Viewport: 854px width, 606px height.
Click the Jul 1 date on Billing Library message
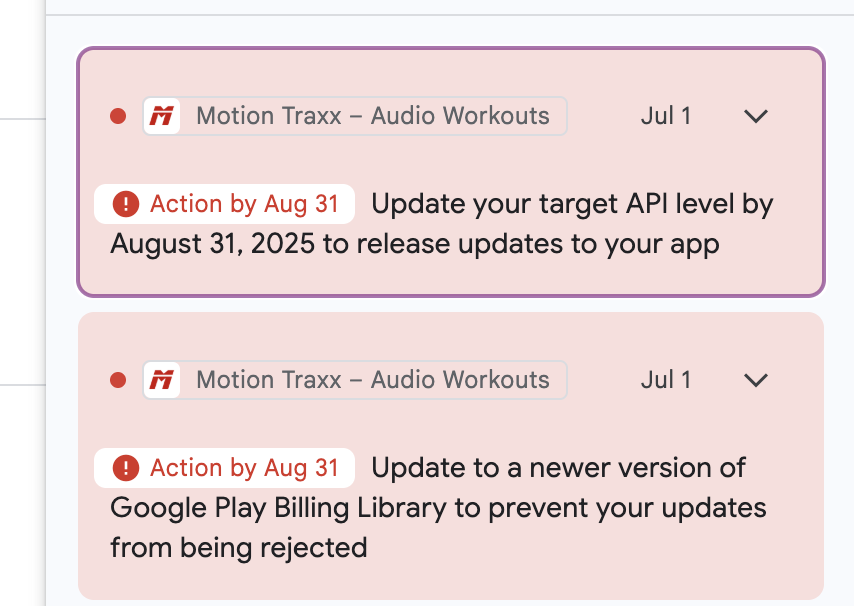(665, 380)
